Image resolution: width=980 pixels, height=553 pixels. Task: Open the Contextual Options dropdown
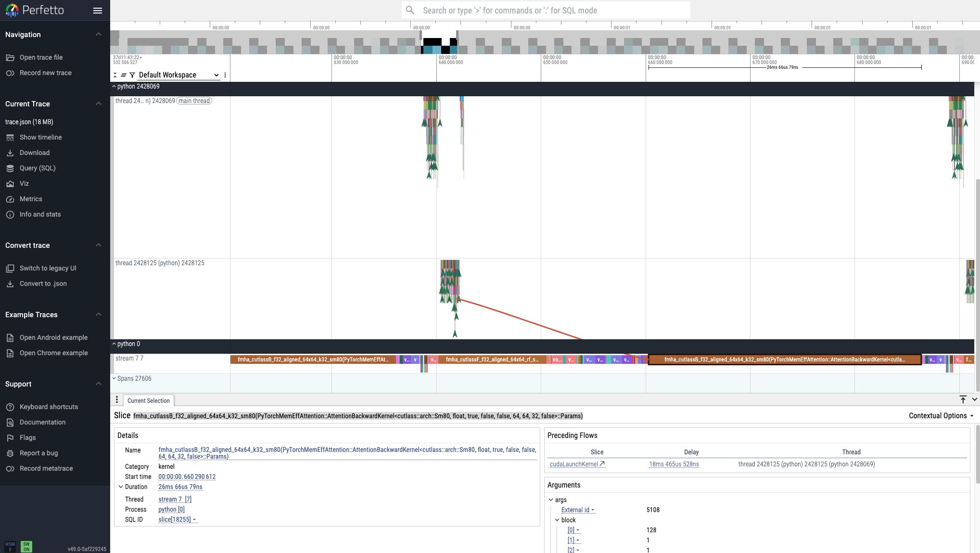click(x=941, y=416)
